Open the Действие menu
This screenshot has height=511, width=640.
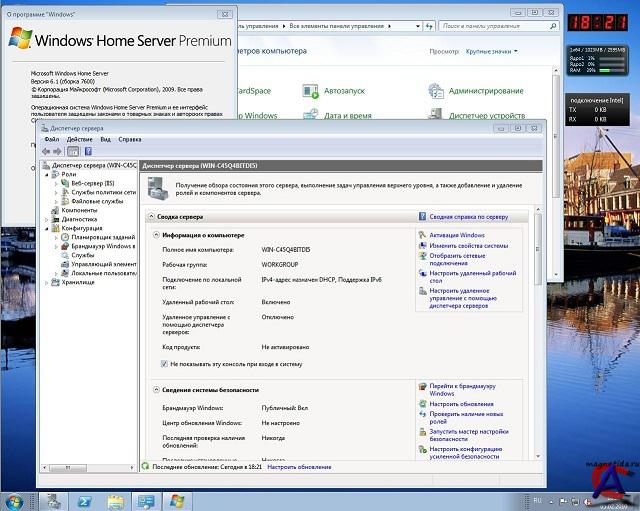[80, 139]
